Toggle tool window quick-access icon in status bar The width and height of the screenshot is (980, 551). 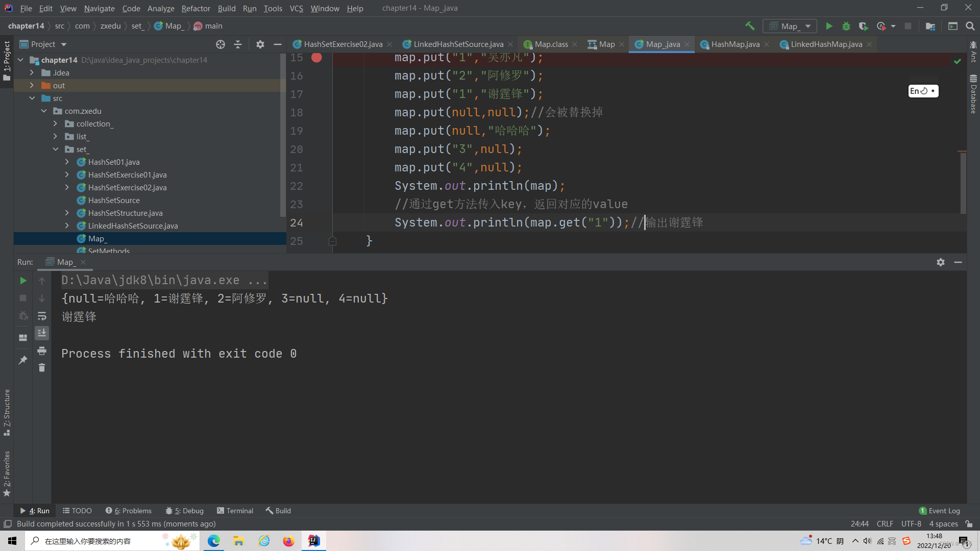[x=8, y=524]
